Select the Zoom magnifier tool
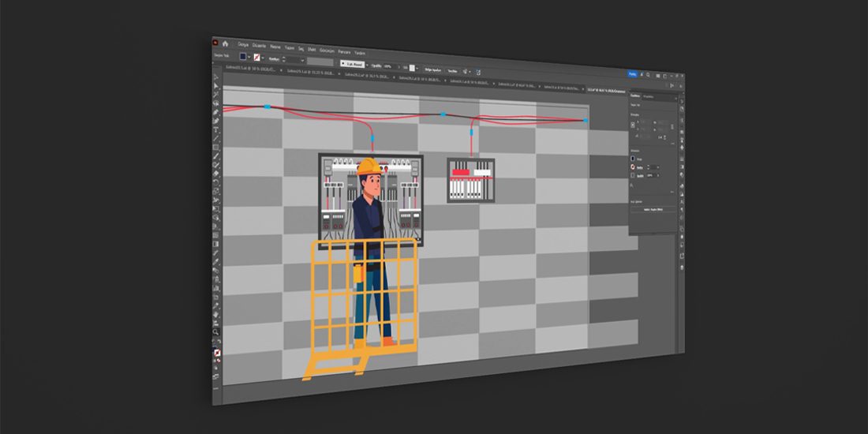This screenshot has width=868, height=434. pos(215,333)
